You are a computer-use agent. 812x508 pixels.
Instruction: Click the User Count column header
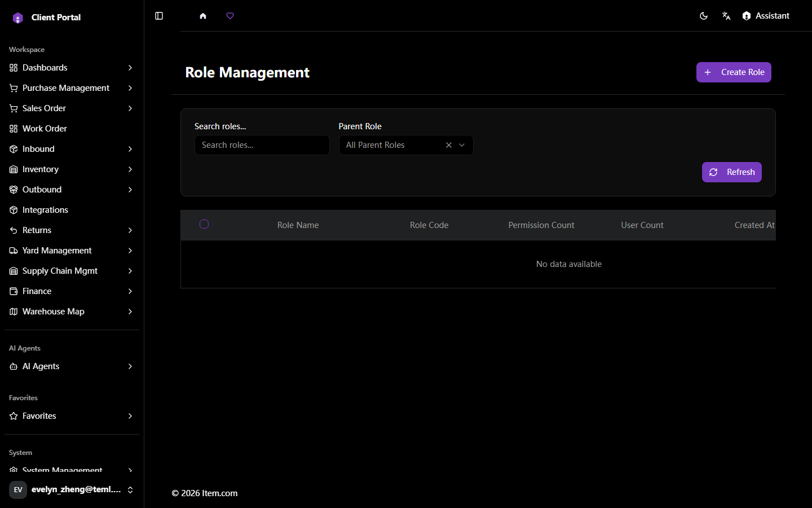point(642,225)
